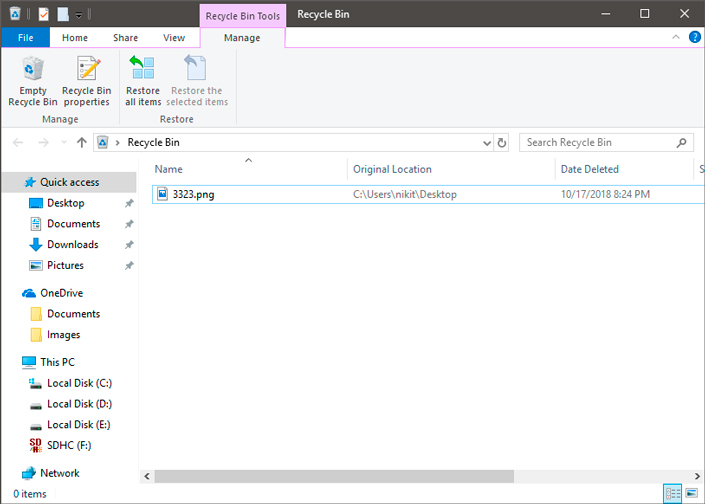Image resolution: width=705 pixels, height=504 pixels.
Task: Open Images folder under OneDrive
Action: point(63,335)
